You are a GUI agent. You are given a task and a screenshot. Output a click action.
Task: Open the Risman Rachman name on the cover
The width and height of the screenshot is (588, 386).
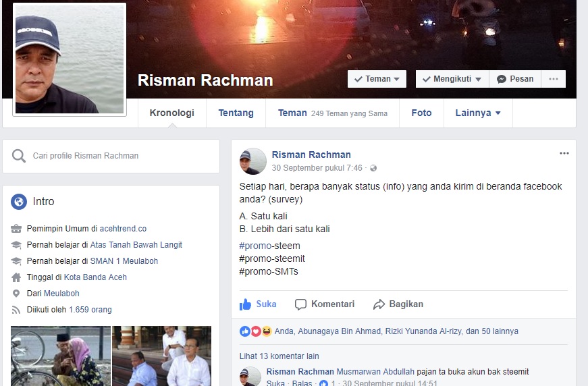point(205,80)
